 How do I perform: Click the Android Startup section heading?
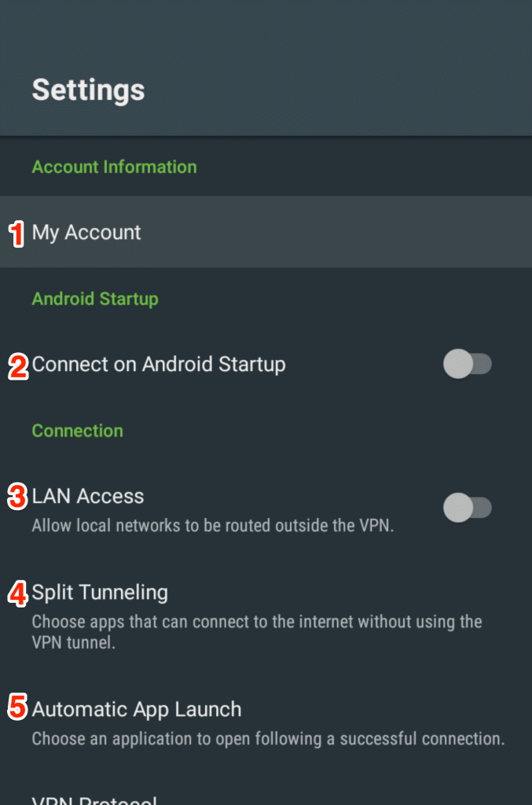[x=95, y=299]
